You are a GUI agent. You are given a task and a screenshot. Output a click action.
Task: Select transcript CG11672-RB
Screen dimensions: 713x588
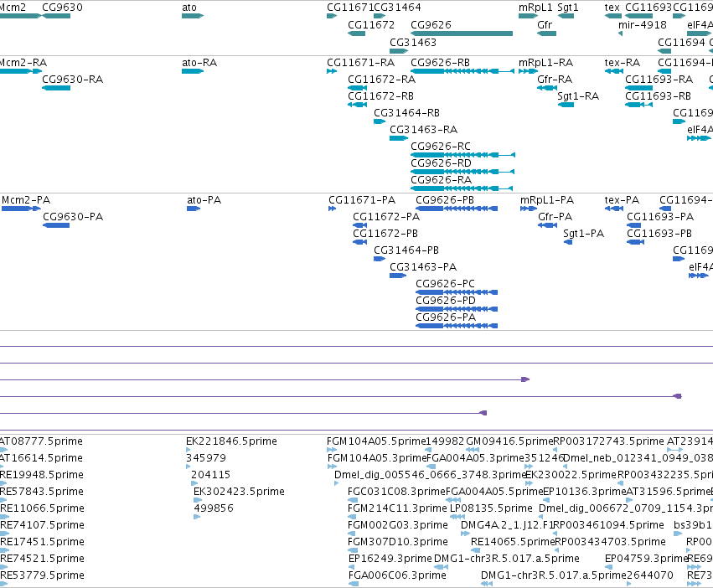point(358,105)
